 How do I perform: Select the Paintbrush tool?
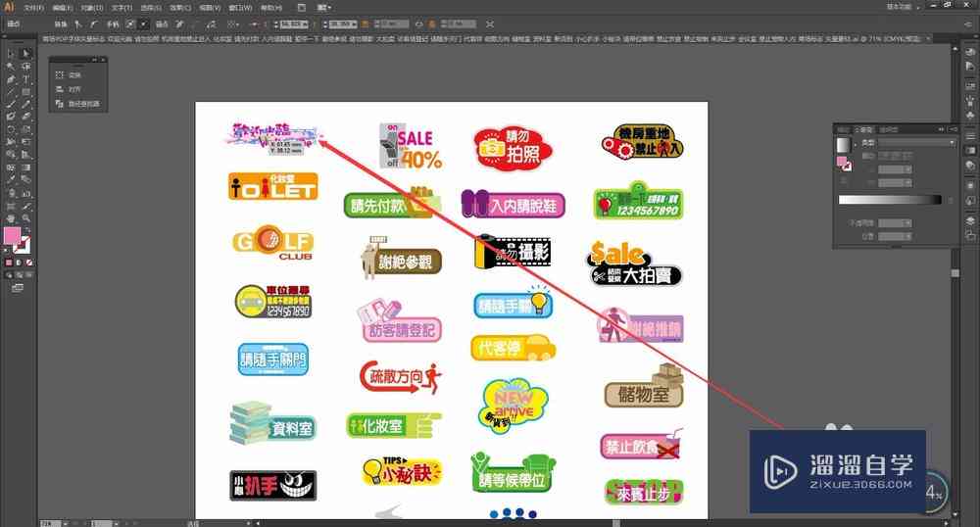(x=10, y=104)
